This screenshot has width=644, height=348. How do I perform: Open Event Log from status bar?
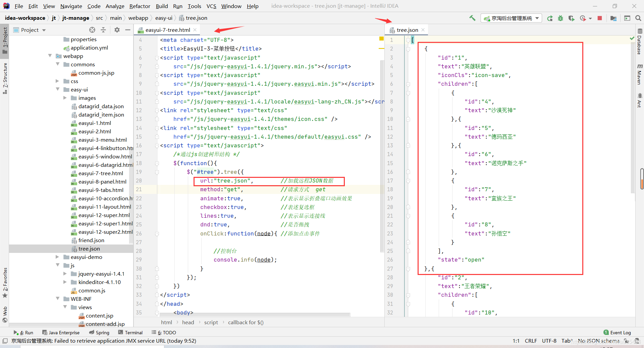pos(617,333)
